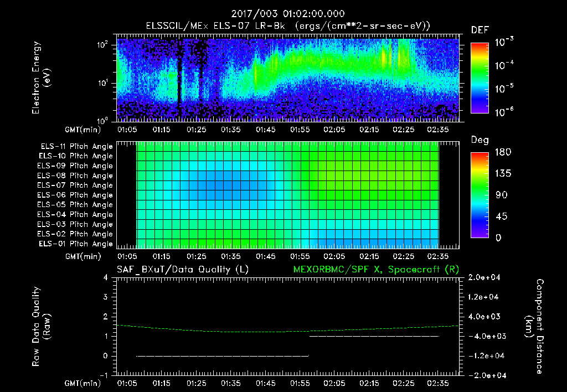Click the 4.0e+03 component distance tick
Image resolution: width=567 pixels, height=392 pixels.
pyautogui.click(x=484, y=316)
